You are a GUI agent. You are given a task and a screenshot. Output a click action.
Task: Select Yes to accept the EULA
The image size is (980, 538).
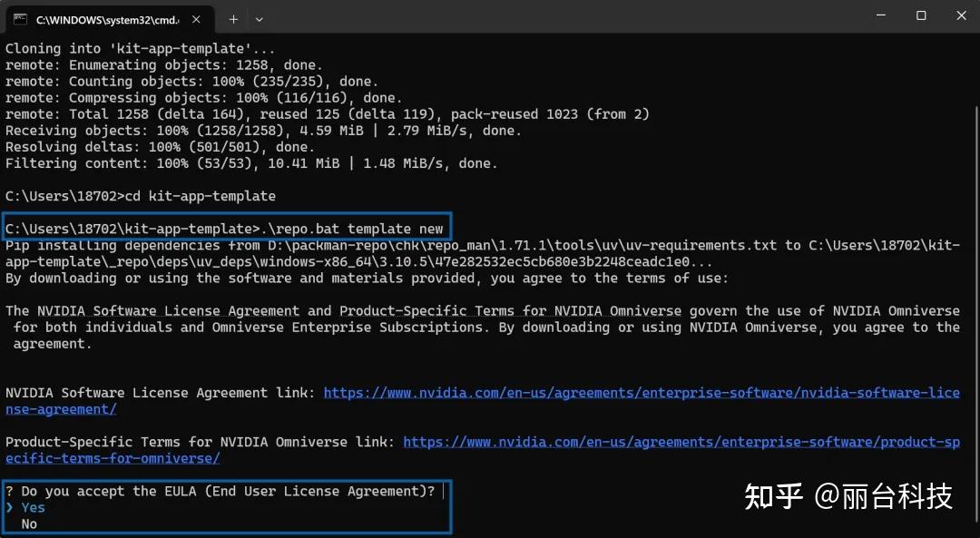point(34,508)
